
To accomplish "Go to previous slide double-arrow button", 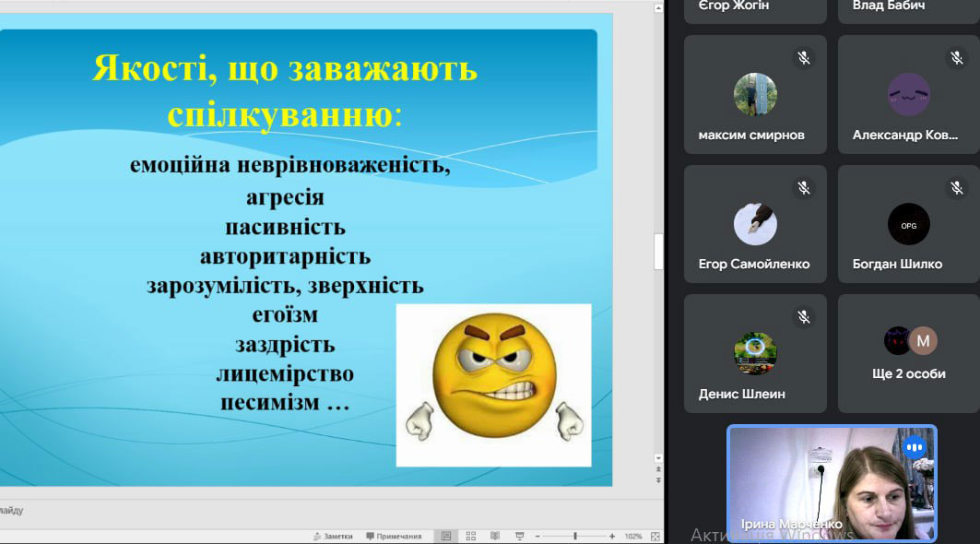I will tap(658, 469).
